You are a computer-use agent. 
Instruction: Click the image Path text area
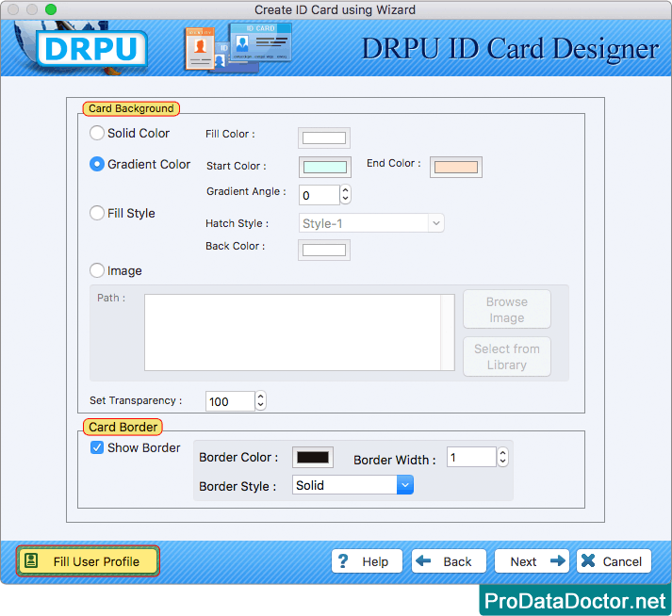pos(292,332)
